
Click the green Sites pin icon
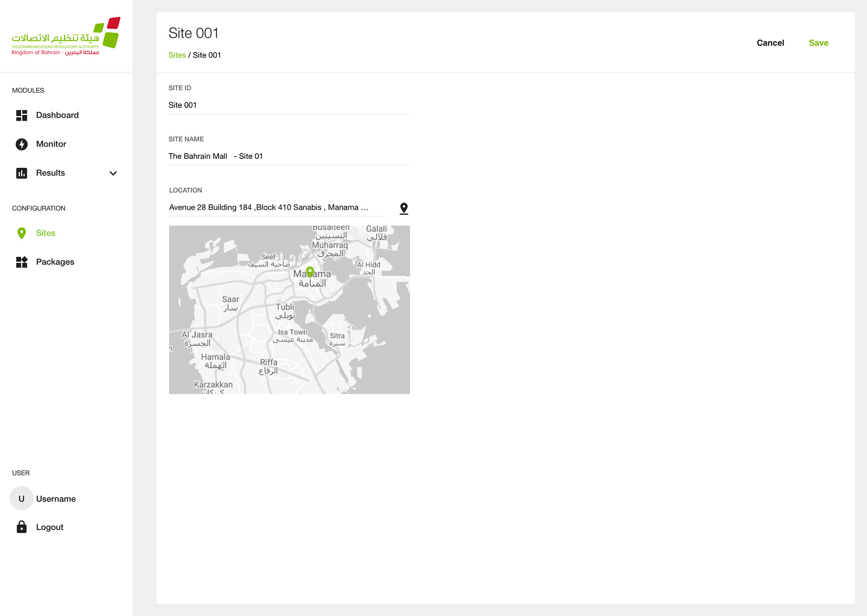[22, 233]
